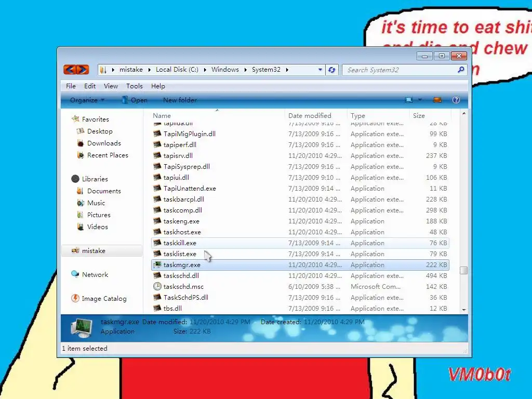The height and width of the screenshot is (399, 532).
Task: Expand the arrow after Windows in path
Action: click(x=245, y=70)
